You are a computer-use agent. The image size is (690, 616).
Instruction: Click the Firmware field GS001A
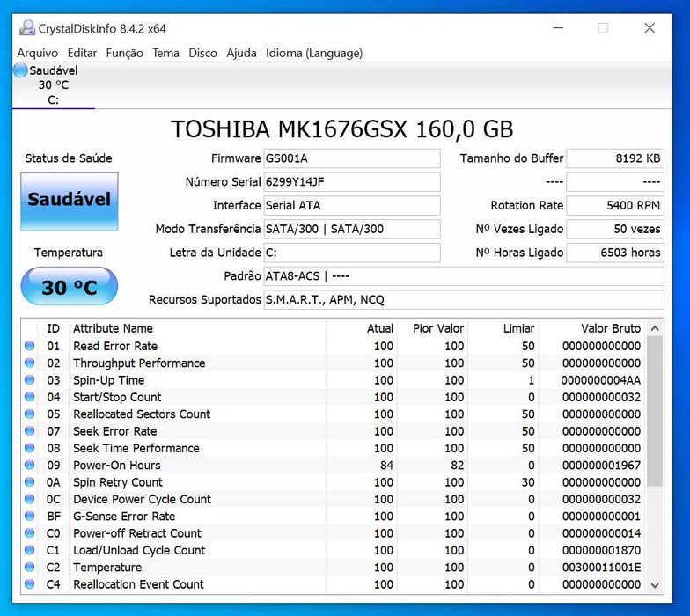pyautogui.click(x=352, y=158)
